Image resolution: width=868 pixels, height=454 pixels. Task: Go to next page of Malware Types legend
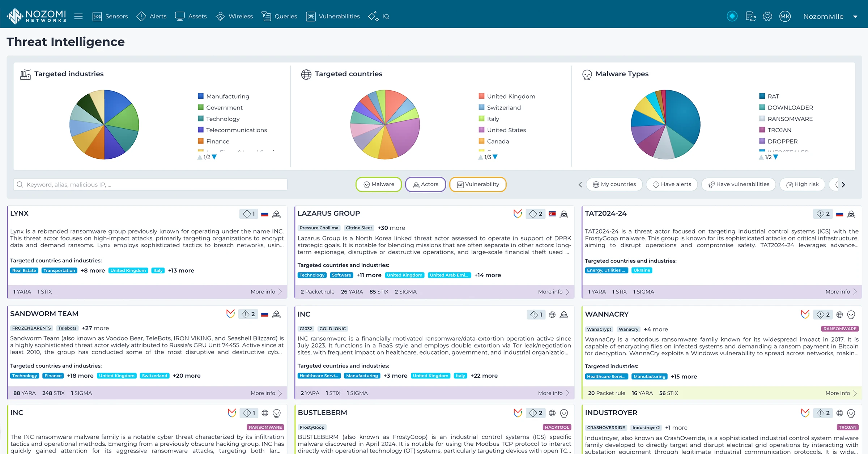point(775,157)
